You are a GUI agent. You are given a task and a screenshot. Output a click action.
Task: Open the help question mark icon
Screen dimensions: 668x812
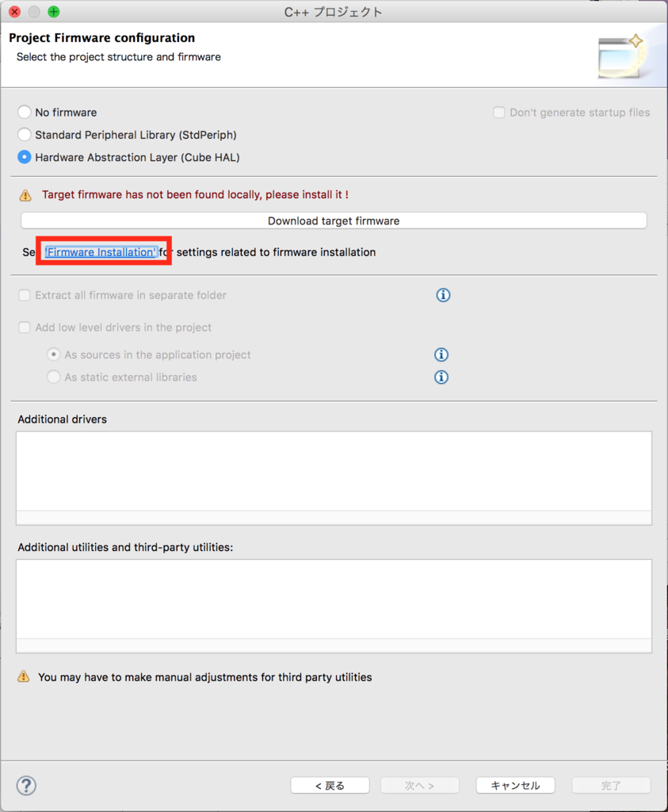click(x=26, y=786)
